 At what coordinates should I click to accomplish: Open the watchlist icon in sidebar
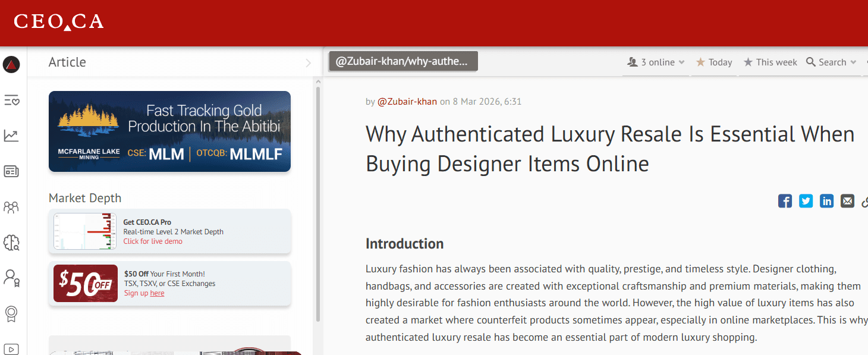pyautogui.click(x=12, y=100)
